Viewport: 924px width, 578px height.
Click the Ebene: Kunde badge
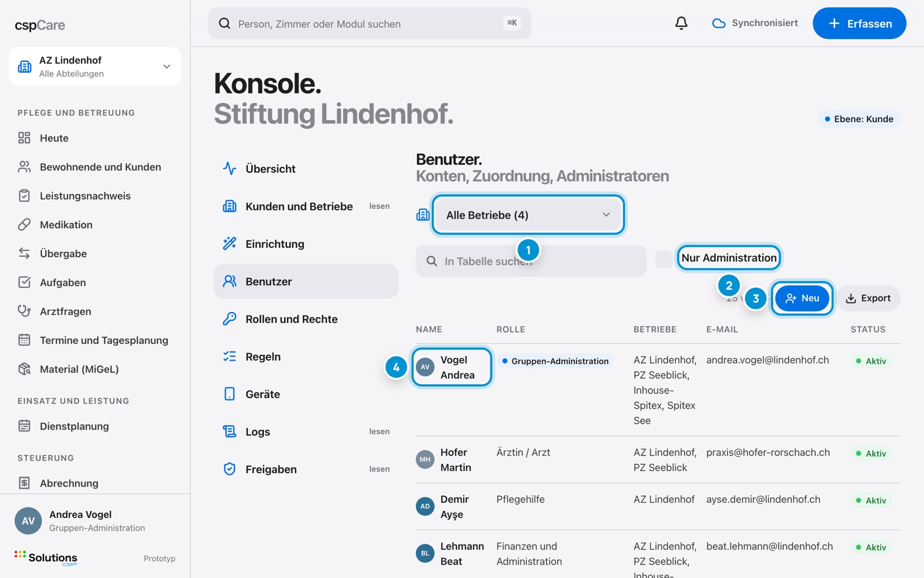(859, 119)
